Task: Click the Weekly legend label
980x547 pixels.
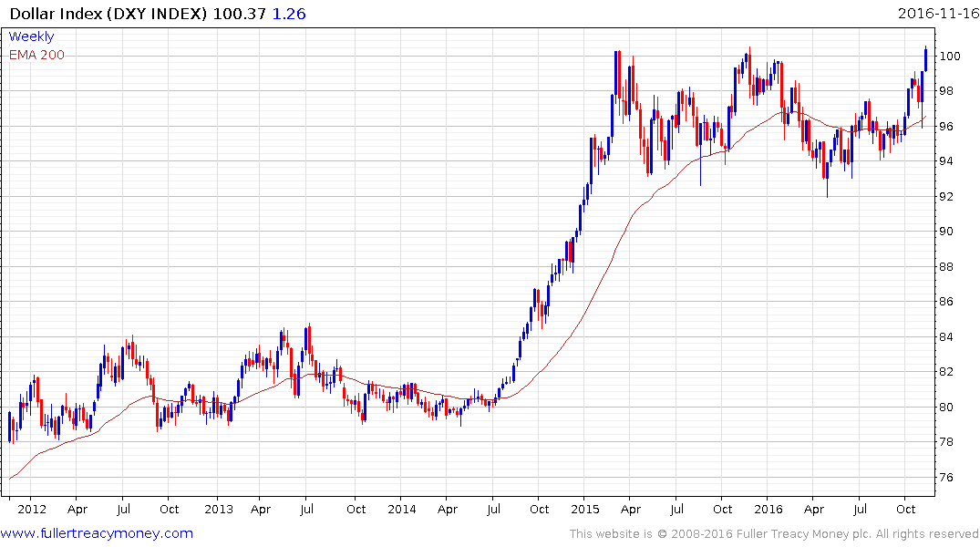Action: click(x=31, y=36)
